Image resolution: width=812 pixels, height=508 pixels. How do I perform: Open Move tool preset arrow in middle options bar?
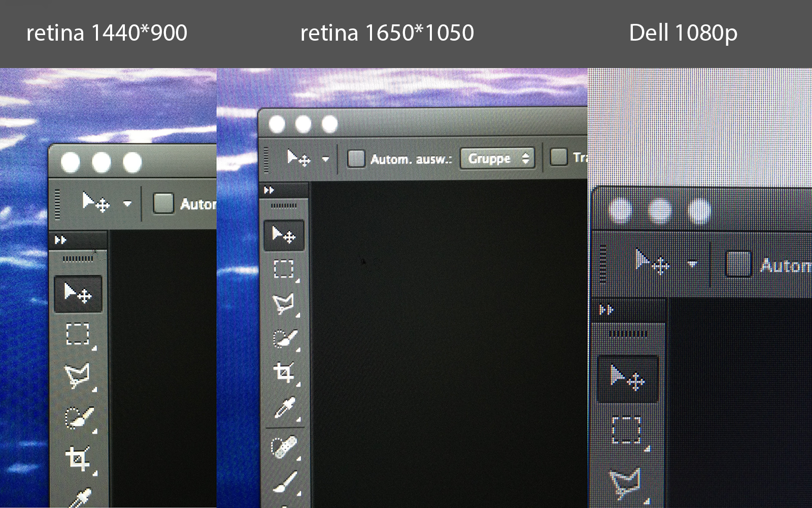click(325, 160)
